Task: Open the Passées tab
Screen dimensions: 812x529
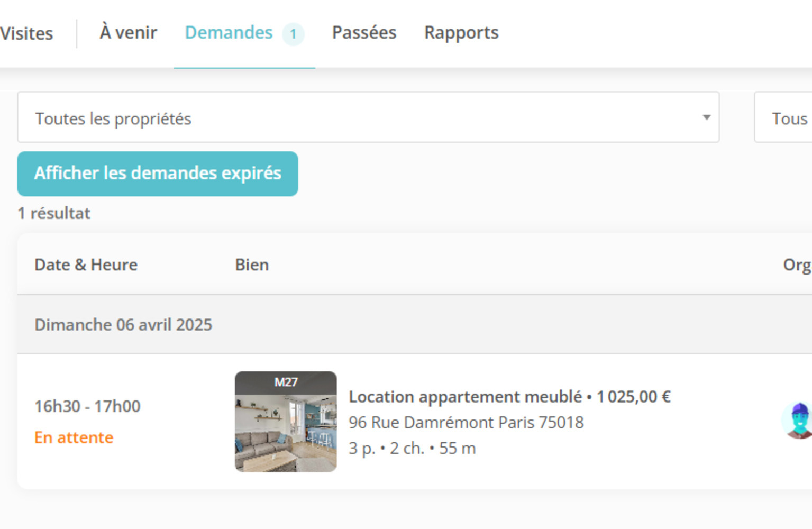Action: pos(364,33)
